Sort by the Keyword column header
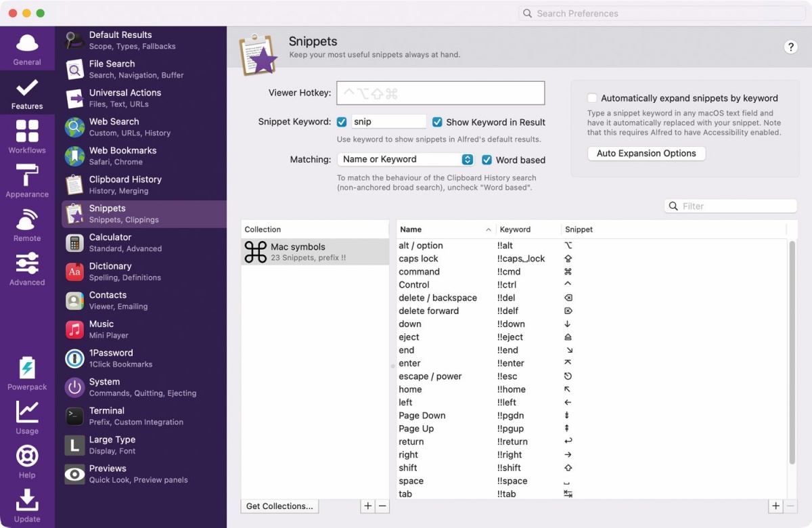812x528 pixels. pyautogui.click(x=528, y=229)
